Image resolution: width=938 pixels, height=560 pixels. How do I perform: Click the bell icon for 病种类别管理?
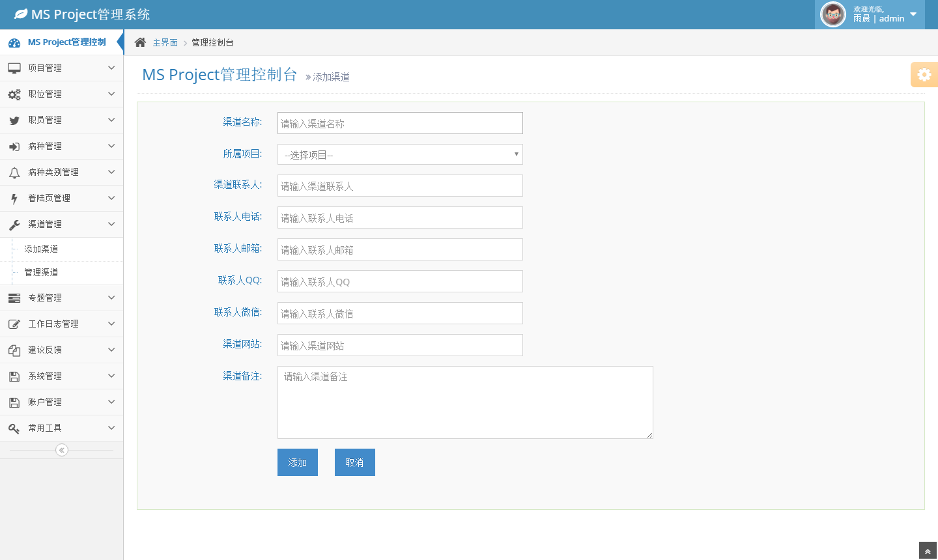(x=14, y=173)
